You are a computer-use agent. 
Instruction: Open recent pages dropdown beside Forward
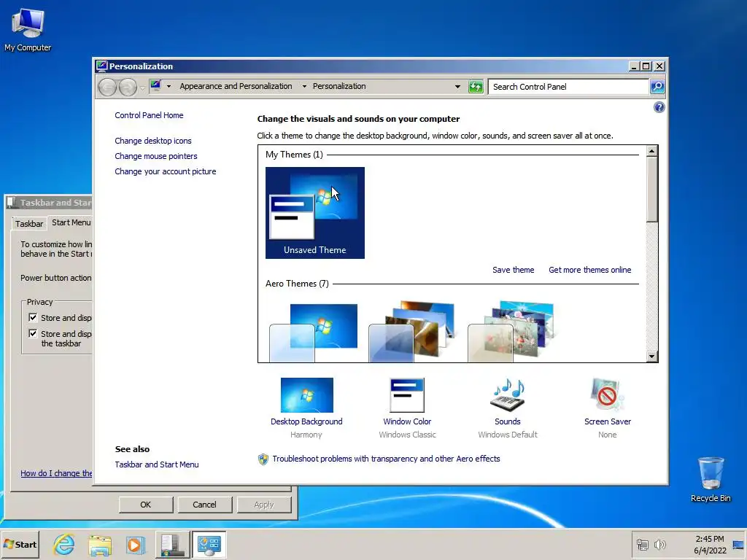(142, 87)
